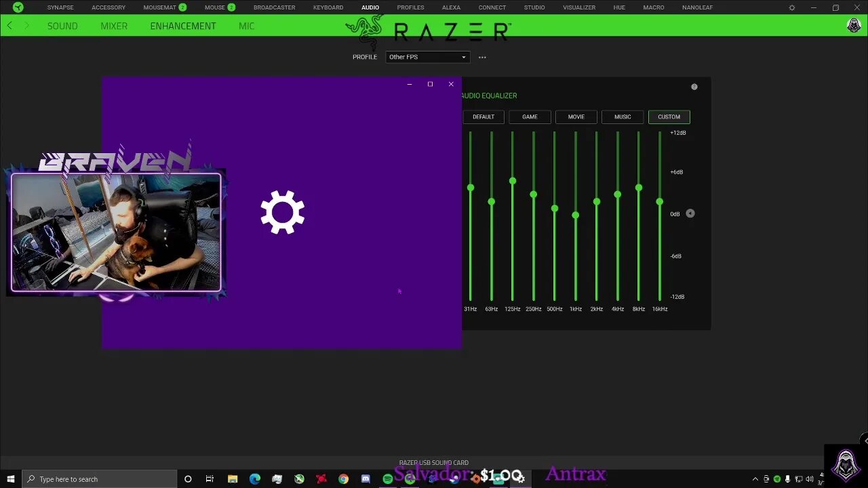This screenshot has height=488, width=868.
Task: Click the 31Hz equalizer slider handle
Action: 471,187
